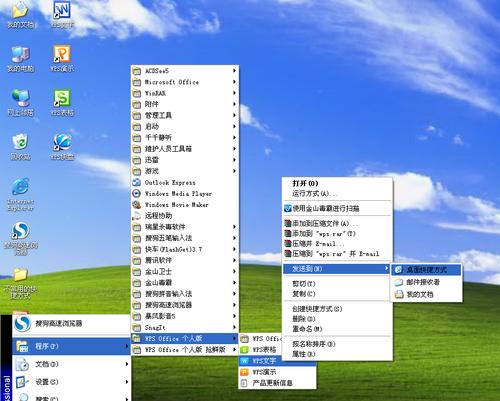Expand the 金山毒霸 submenu arrow

235,283
